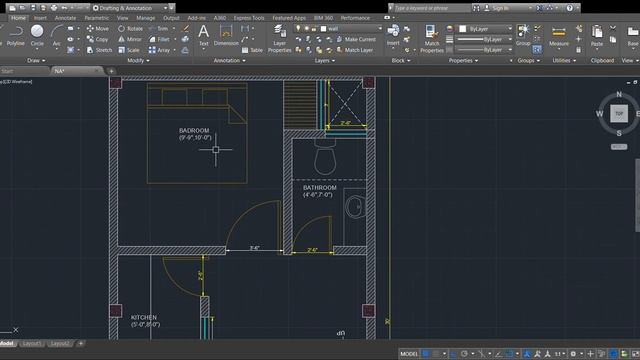
Task: Toggle grid display in status bar
Action: 426,353
